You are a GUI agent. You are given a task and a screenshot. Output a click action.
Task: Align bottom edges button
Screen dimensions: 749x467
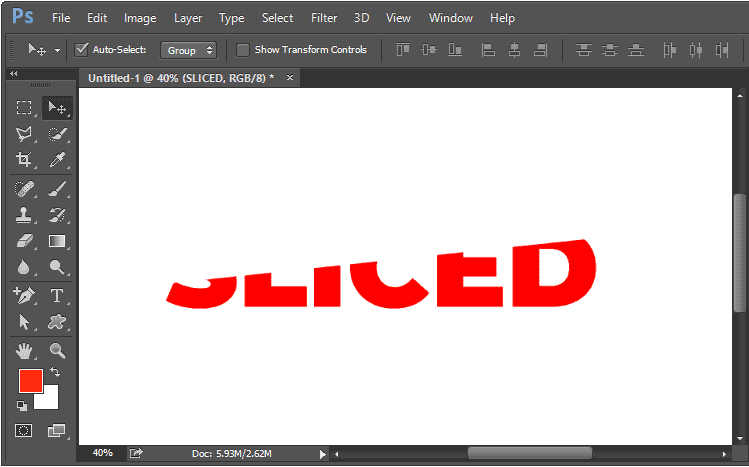tap(455, 50)
